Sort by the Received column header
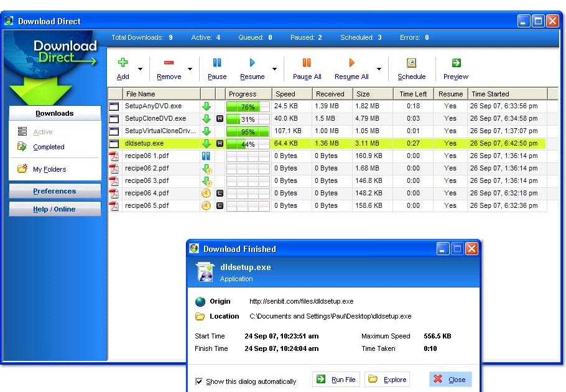The width and height of the screenshot is (566, 392). 332,94
